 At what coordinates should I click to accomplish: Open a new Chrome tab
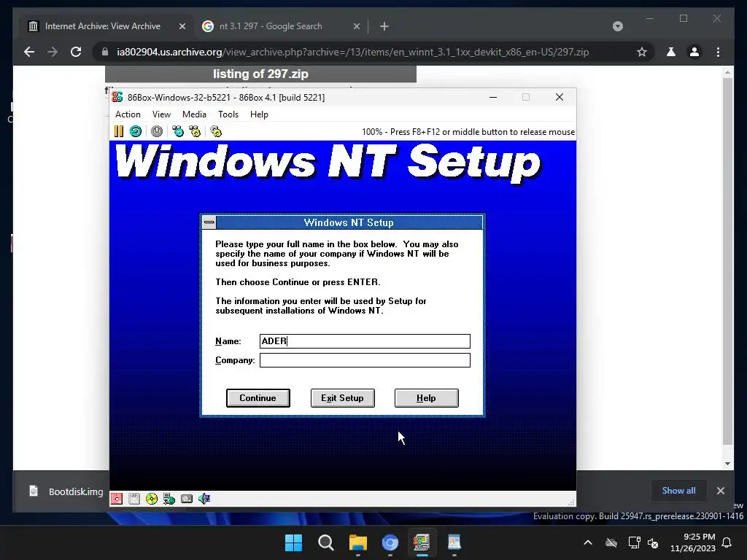coord(384,26)
